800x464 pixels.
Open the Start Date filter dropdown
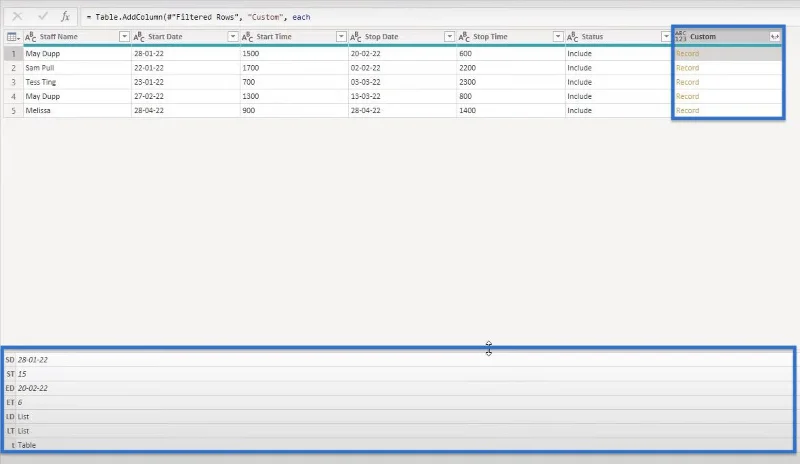(233, 36)
